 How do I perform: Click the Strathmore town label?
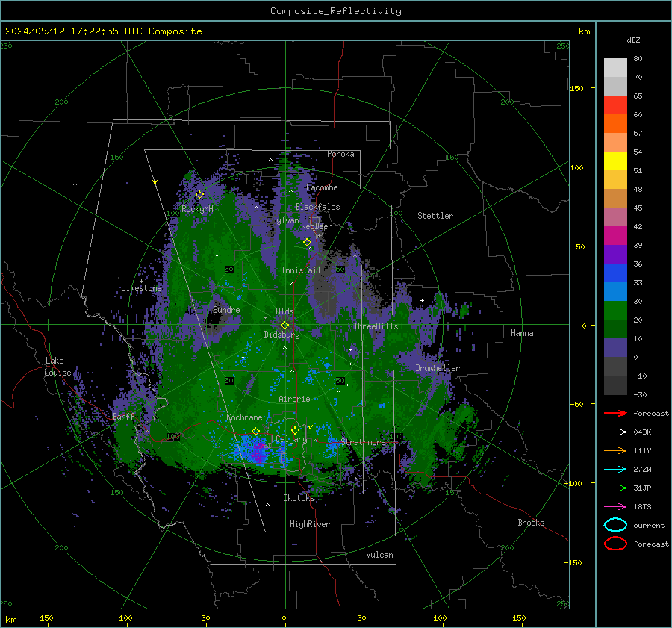click(x=363, y=442)
